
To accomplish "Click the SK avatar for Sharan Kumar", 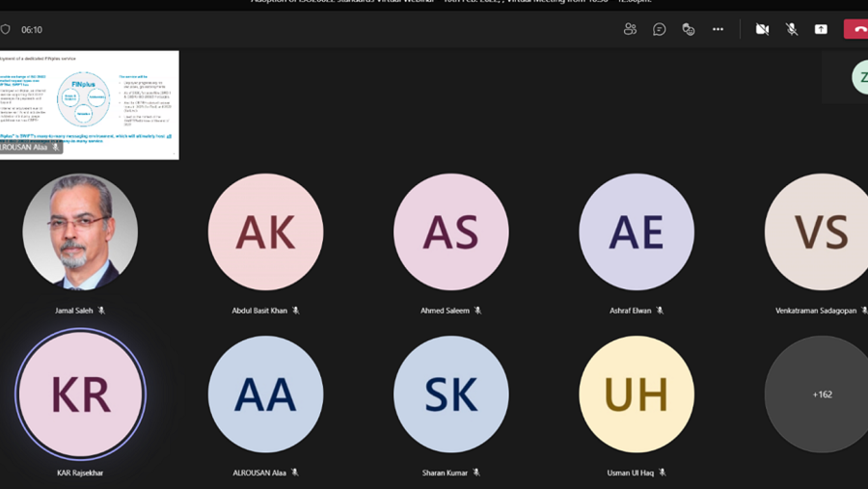I will 451,394.
